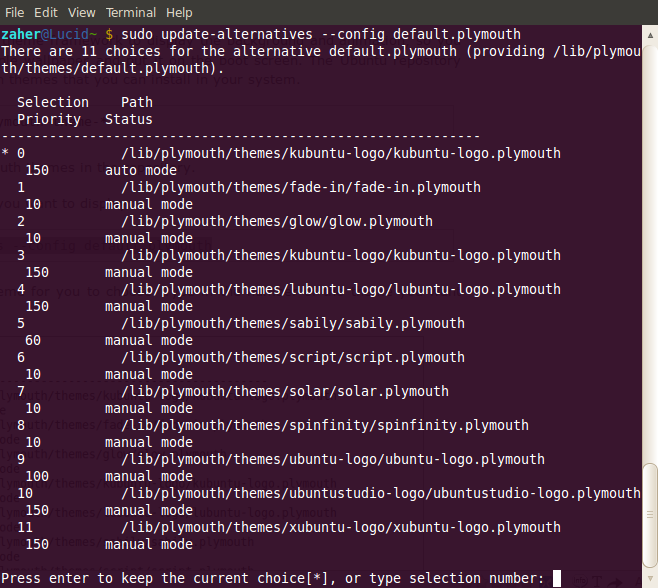Click selection number 10
This screenshot has width=658, height=588.
(x=25, y=493)
